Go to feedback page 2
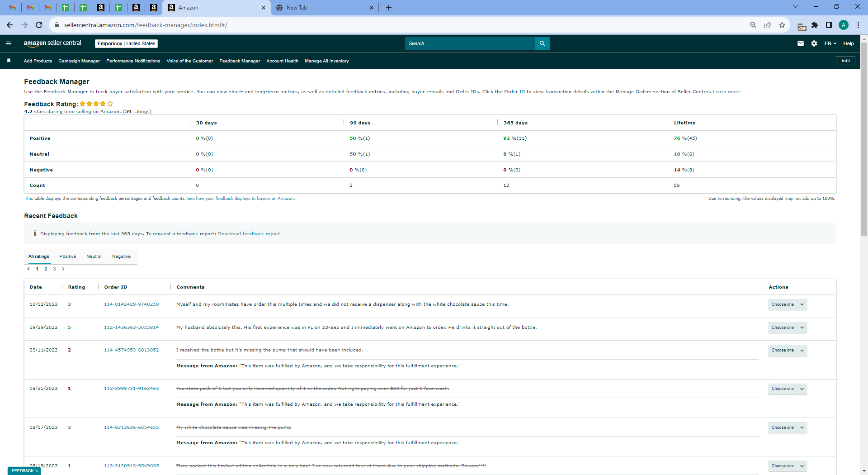The height and width of the screenshot is (475, 868). pos(46,269)
